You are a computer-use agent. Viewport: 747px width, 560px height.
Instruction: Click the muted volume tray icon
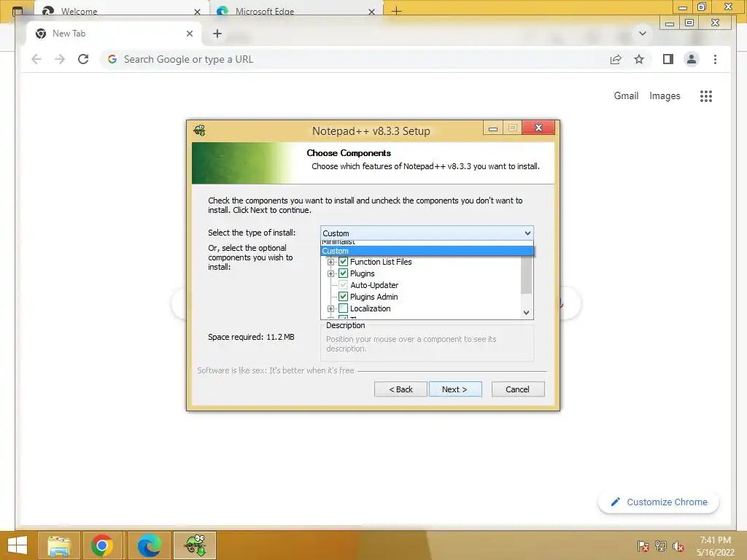click(x=678, y=546)
